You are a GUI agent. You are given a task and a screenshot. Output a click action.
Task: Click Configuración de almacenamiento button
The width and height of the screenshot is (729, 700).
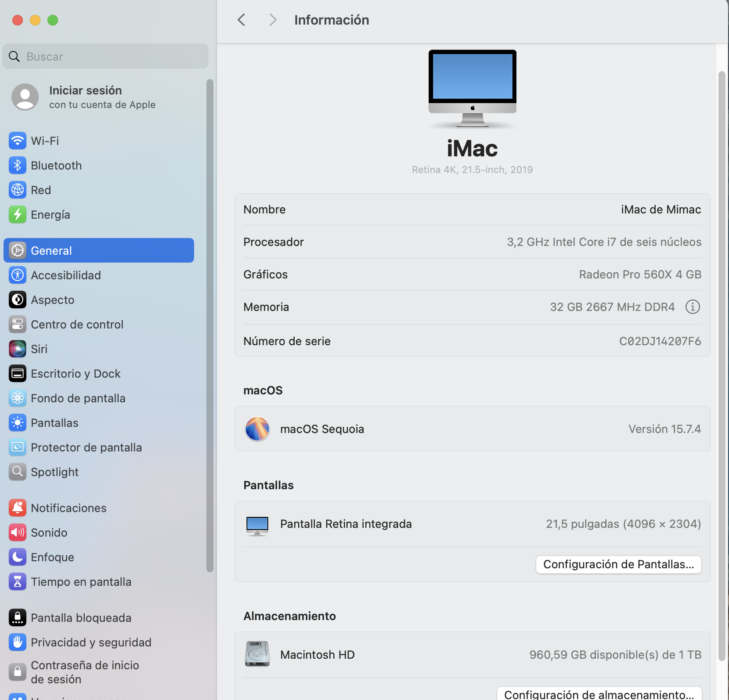click(x=599, y=694)
